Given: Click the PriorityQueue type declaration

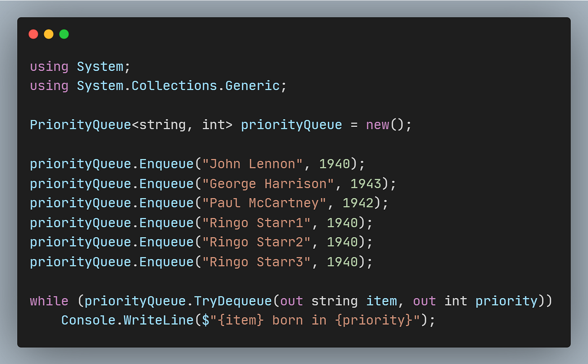Looking at the screenshot, I should click(x=80, y=125).
